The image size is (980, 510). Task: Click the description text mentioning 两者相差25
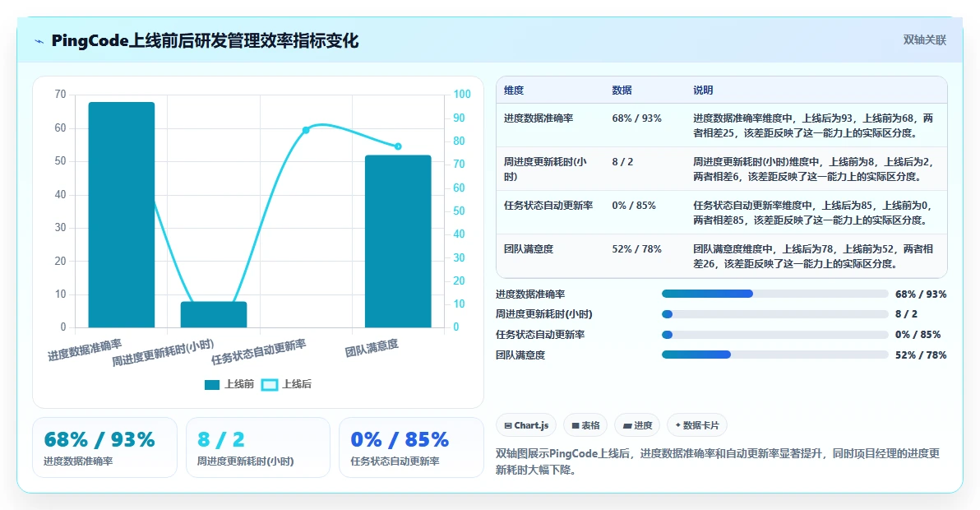(813, 126)
